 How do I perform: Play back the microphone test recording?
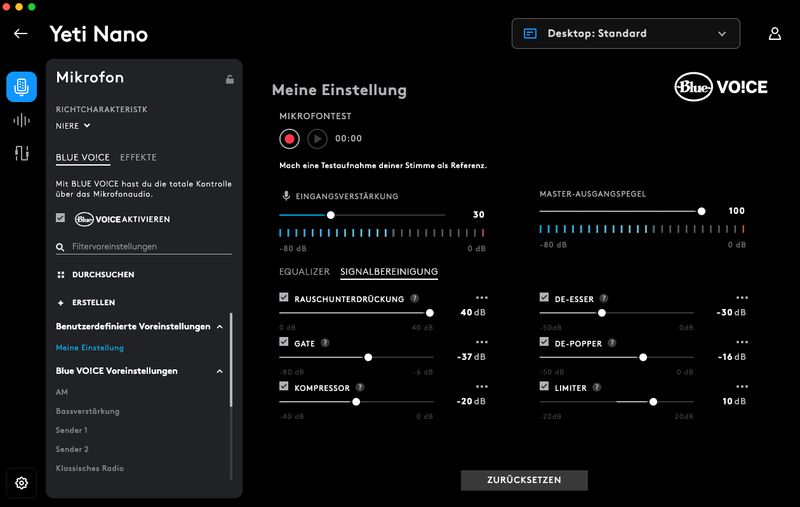(317, 139)
